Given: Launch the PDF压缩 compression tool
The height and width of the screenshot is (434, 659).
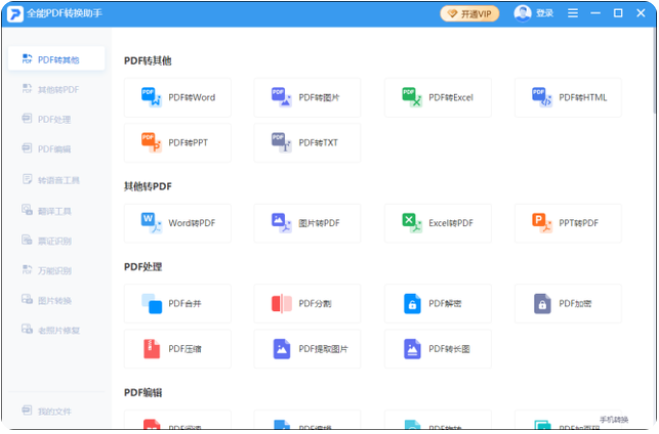Looking at the screenshot, I should 178,349.
